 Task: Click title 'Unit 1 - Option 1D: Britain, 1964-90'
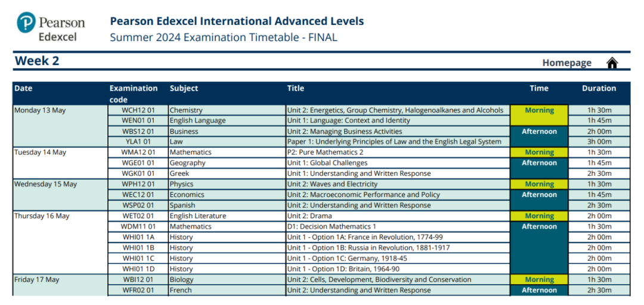pyautogui.click(x=343, y=269)
